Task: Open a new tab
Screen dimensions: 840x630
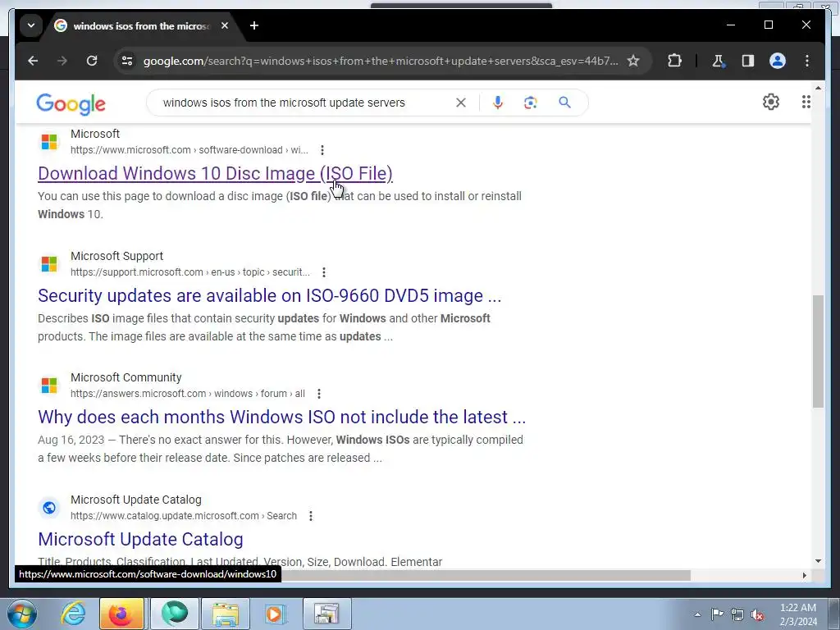Action: (254, 25)
